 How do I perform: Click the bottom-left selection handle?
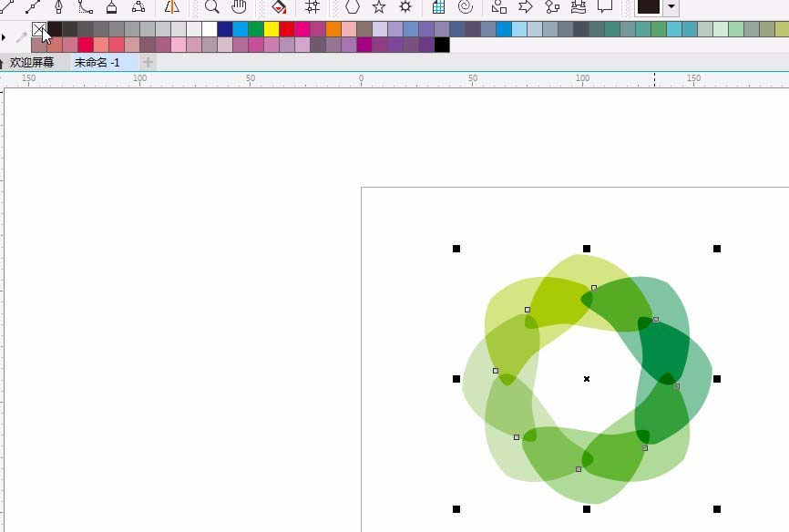point(456,509)
